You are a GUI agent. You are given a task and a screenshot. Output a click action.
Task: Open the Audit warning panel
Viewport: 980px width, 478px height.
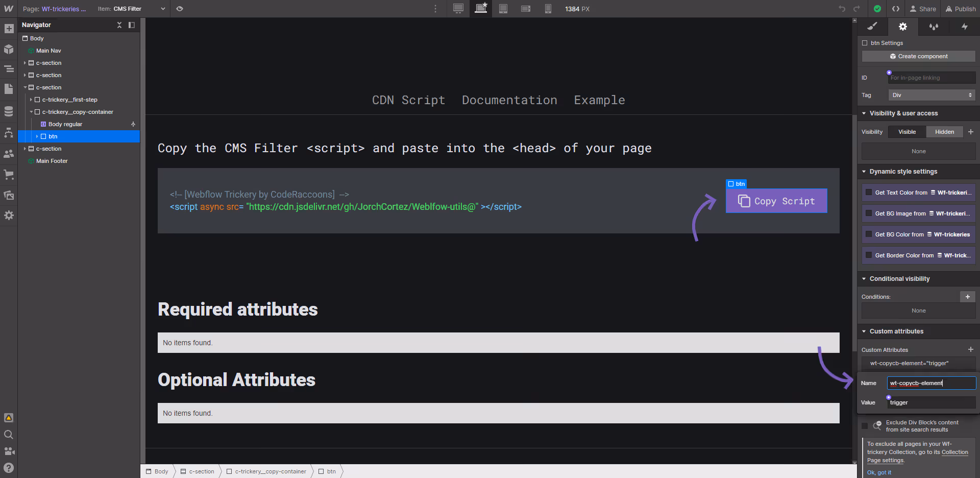pyautogui.click(x=9, y=418)
